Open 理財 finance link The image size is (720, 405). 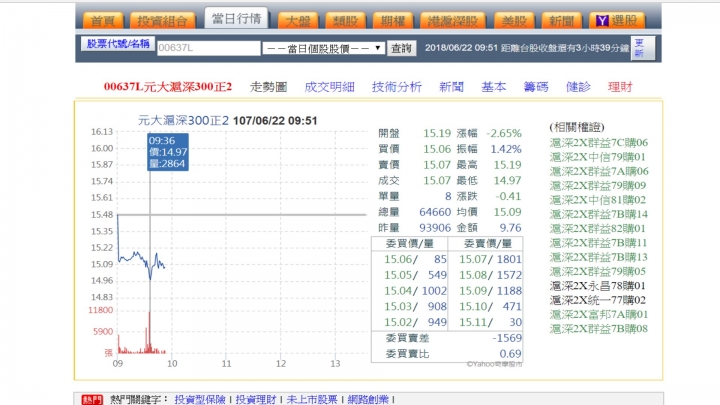pos(620,87)
